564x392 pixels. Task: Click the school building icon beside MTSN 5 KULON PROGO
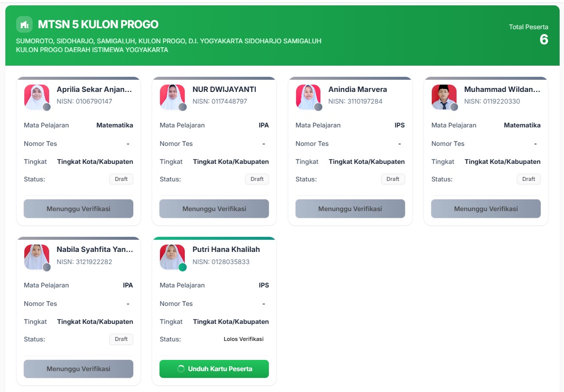pyautogui.click(x=24, y=24)
